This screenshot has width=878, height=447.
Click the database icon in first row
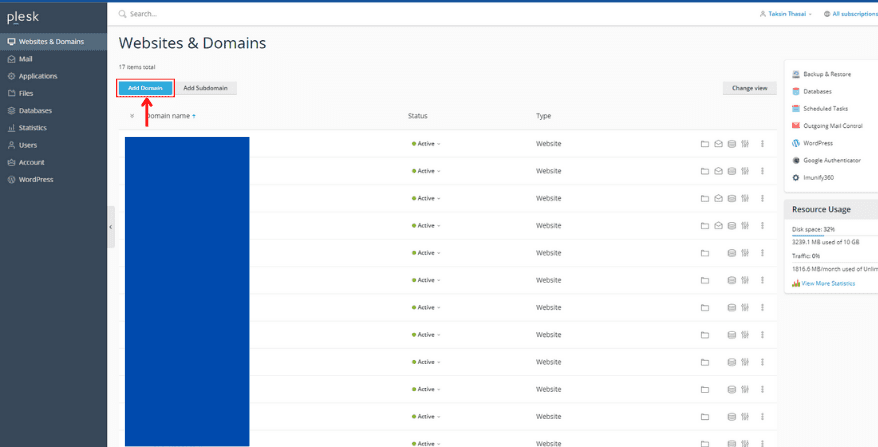point(731,144)
